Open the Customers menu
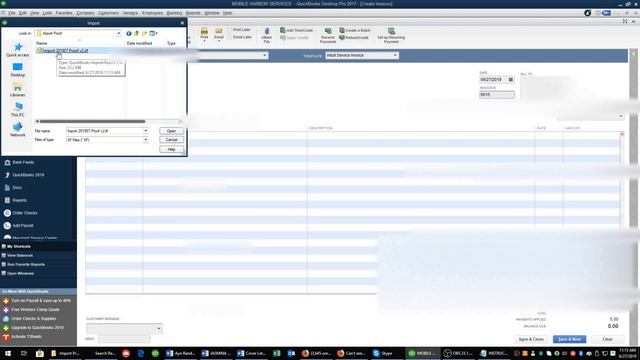This screenshot has height=360, width=640. pos(108,13)
